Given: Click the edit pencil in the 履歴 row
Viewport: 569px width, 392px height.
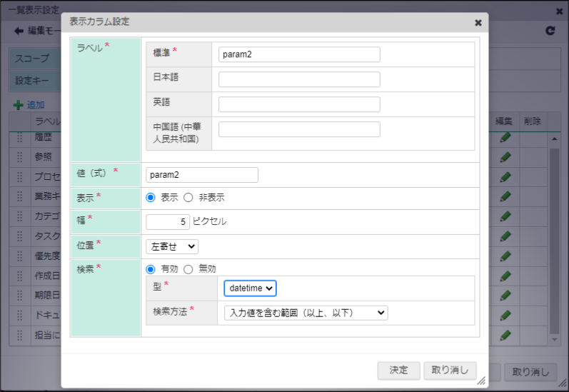Looking at the screenshot, I should pyautogui.click(x=505, y=138).
